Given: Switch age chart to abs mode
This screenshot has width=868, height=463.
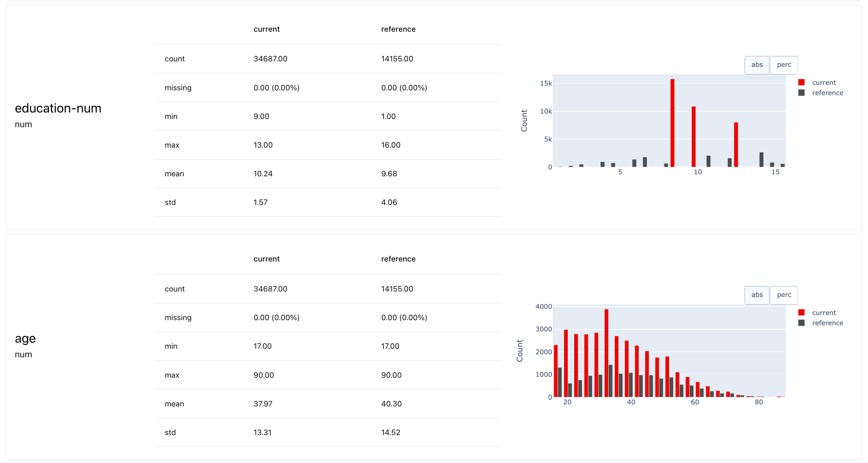Looking at the screenshot, I should click(756, 295).
